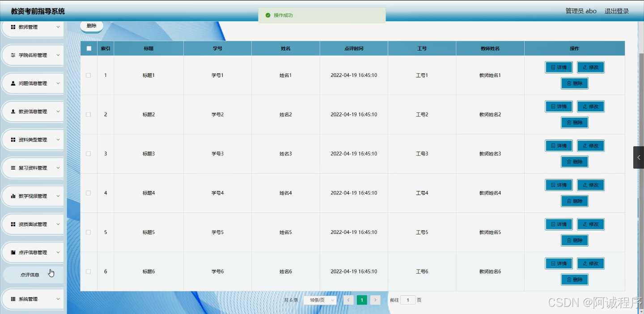644x314 pixels.
Task: Go to next page arrow in pagination
Action: coord(376,300)
